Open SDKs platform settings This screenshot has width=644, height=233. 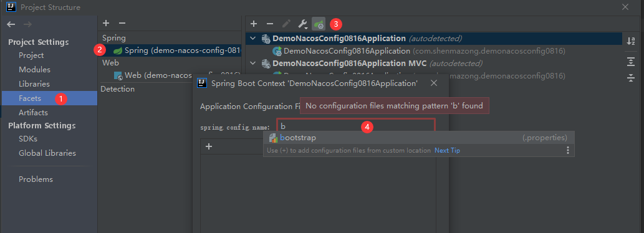[x=28, y=139]
